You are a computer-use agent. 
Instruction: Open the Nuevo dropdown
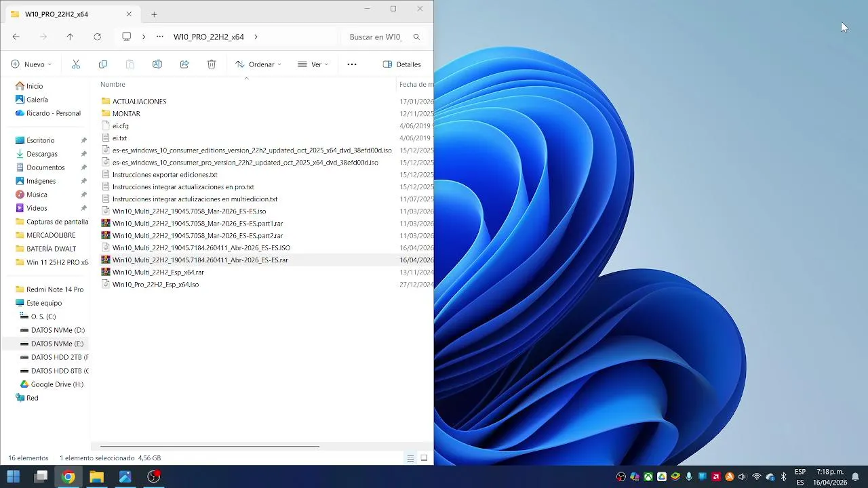[x=31, y=64]
